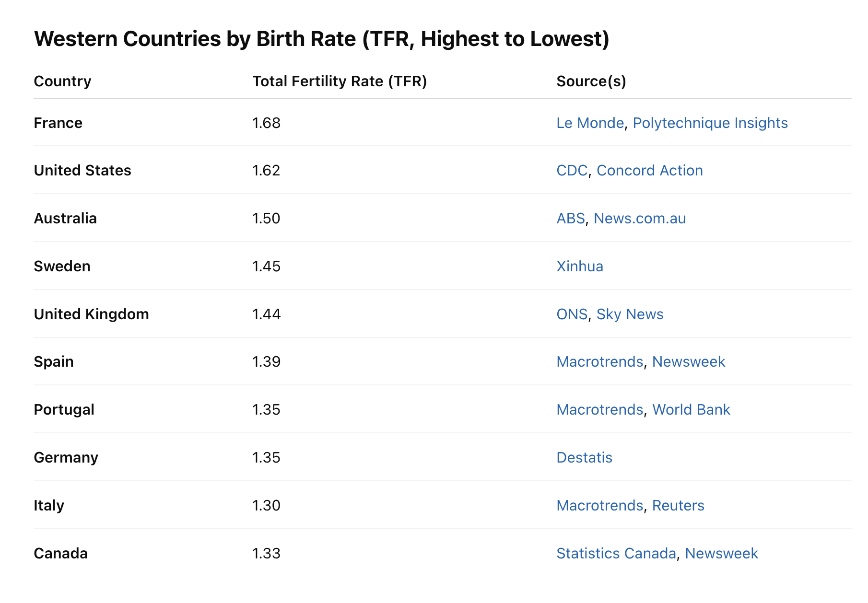Viewport: 868px width, 603px height.
Task: Select the United States country cell
Action: pos(82,171)
